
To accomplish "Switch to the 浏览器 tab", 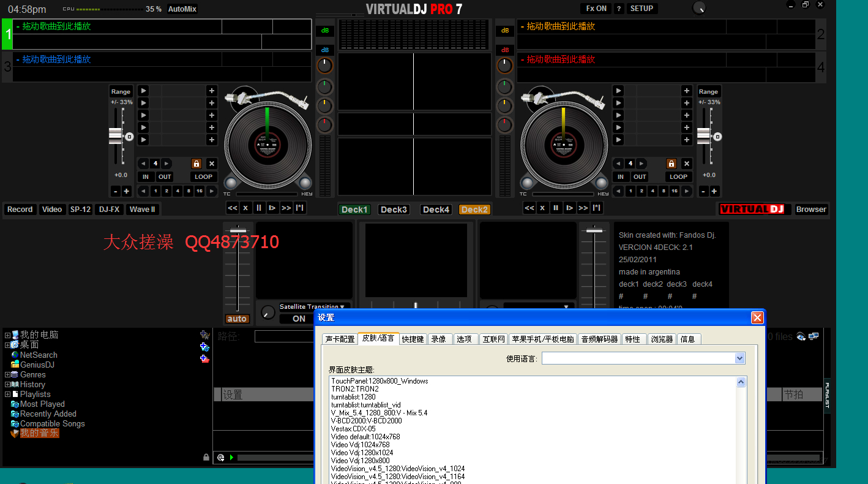I will (x=662, y=339).
